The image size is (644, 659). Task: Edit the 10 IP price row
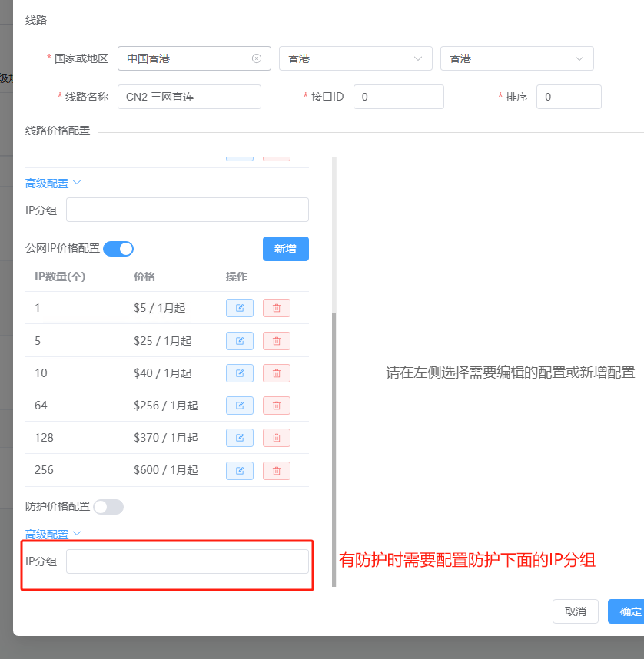[x=239, y=373]
